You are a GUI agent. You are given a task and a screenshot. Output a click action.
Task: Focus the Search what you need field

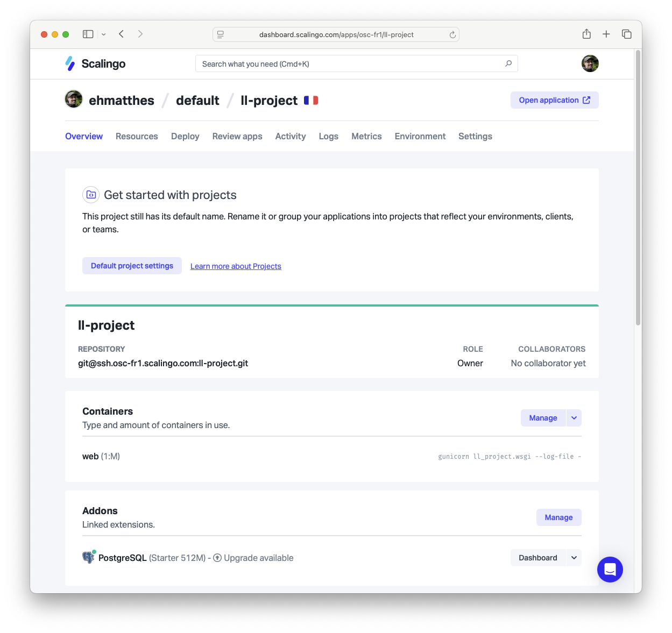(x=357, y=63)
